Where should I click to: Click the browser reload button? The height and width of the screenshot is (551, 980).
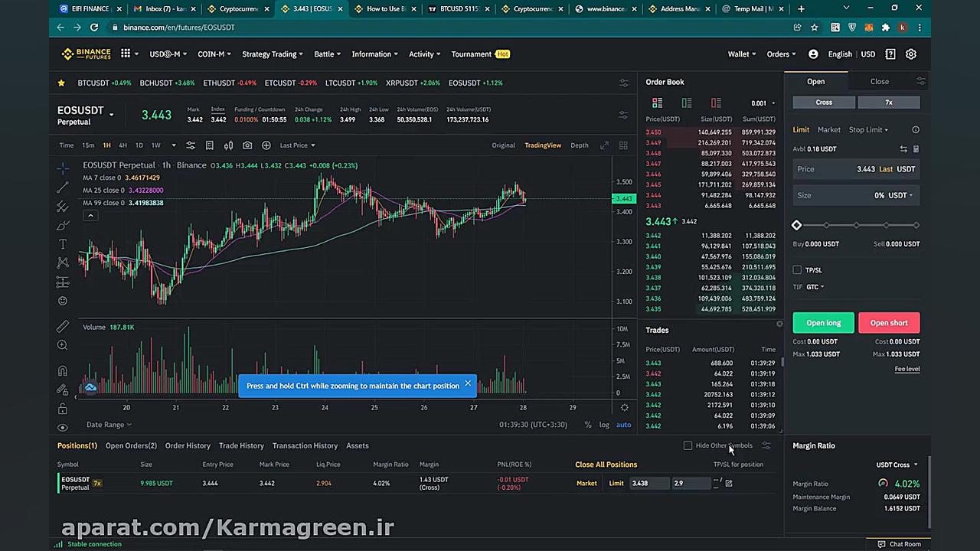click(94, 28)
